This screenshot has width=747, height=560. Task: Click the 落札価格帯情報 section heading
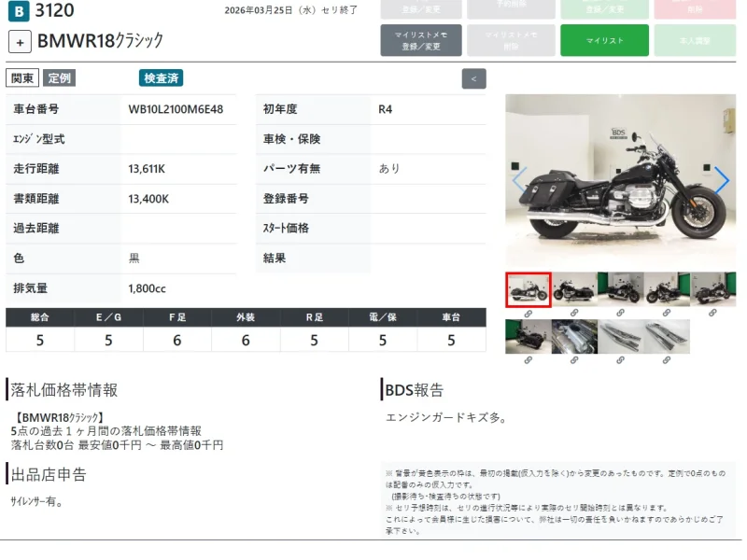pos(63,390)
